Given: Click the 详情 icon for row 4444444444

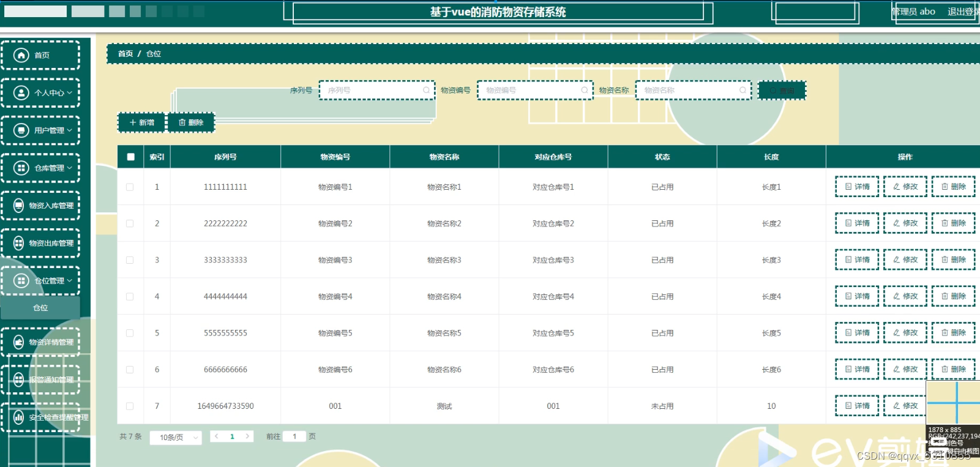Looking at the screenshot, I should [848, 296].
